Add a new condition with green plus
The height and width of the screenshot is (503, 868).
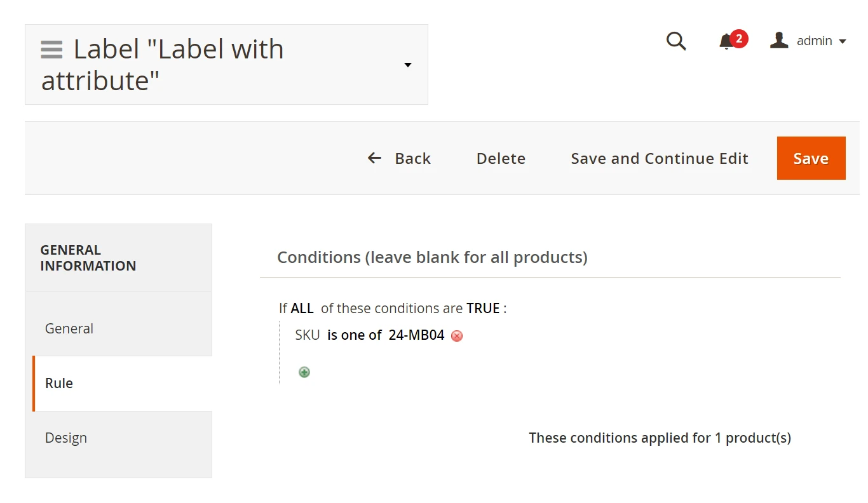[304, 372]
